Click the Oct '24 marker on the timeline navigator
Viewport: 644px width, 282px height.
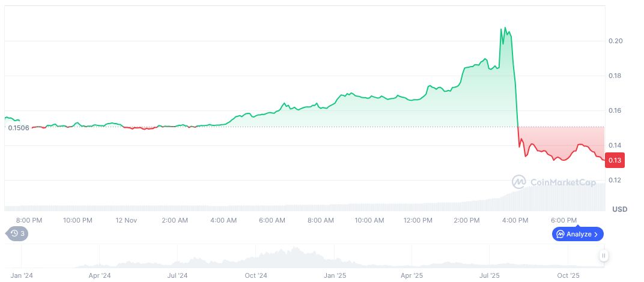pyautogui.click(x=256, y=275)
